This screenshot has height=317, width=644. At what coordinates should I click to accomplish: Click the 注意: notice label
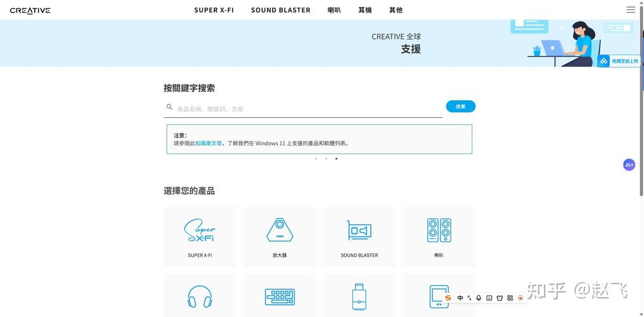pyautogui.click(x=180, y=135)
